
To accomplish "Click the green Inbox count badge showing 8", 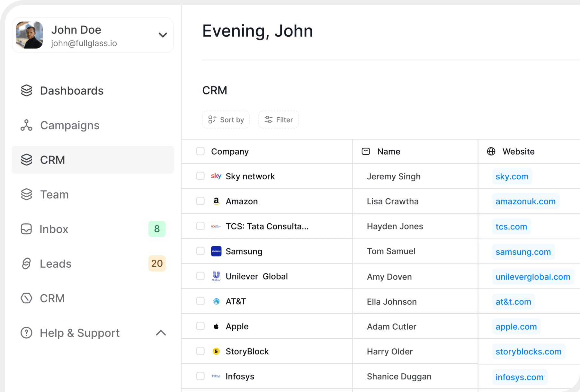I will pyautogui.click(x=157, y=229).
